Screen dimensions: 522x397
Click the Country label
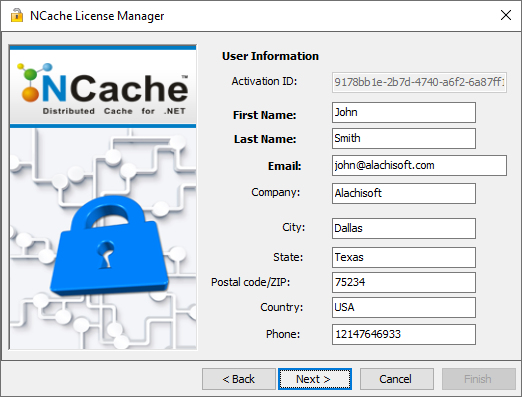(x=282, y=307)
